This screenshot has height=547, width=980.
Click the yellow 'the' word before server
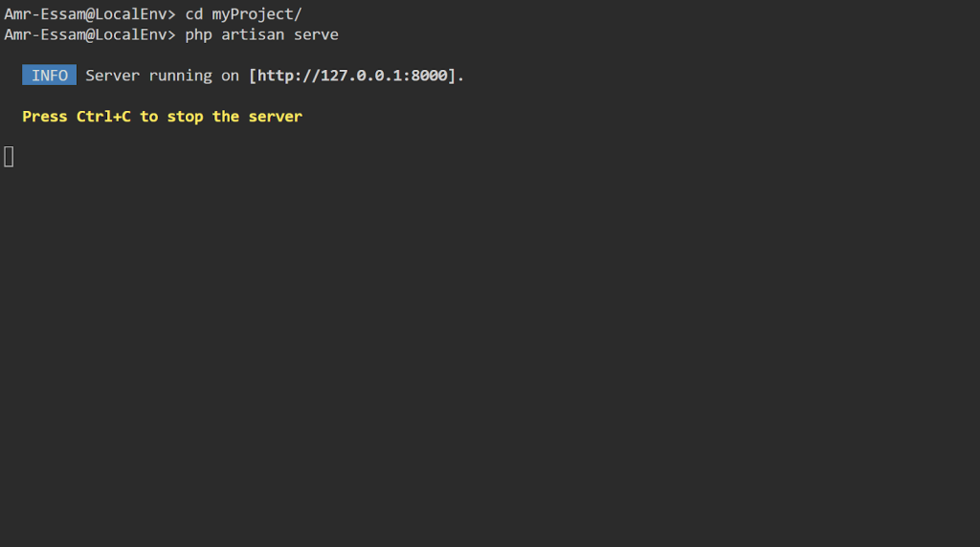[226, 117]
